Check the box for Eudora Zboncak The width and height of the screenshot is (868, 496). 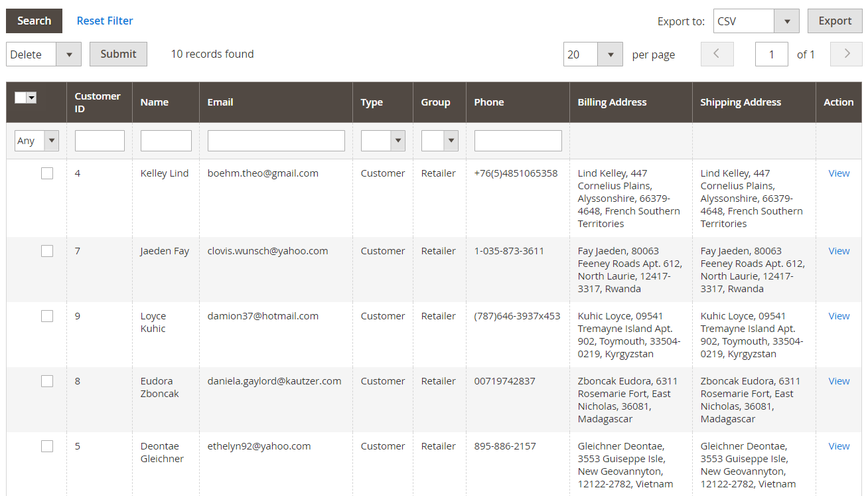47,381
